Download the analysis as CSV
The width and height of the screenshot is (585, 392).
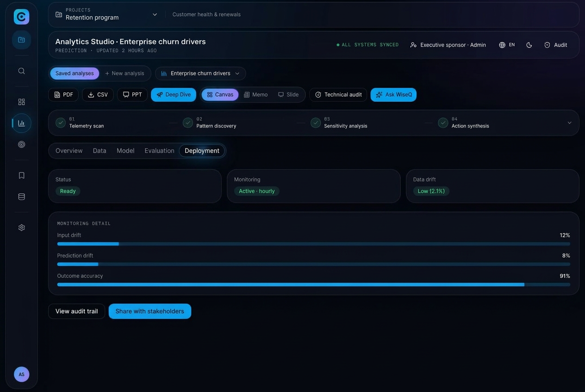[x=98, y=95]
